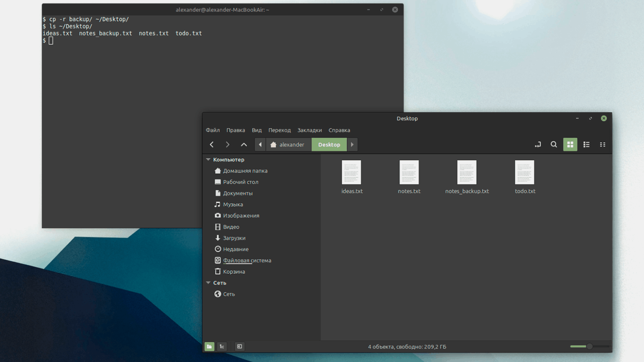Select icon grid view
This screenshot has height=362, width=644.
[570, 145]
